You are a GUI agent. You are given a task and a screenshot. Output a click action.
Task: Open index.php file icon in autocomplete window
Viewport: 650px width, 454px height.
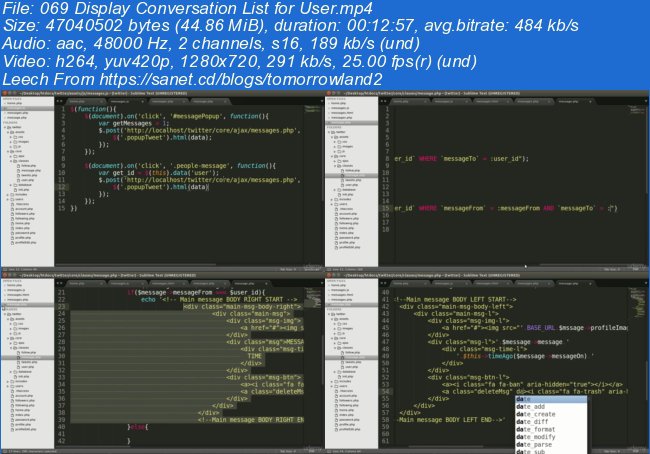[336, 415]
